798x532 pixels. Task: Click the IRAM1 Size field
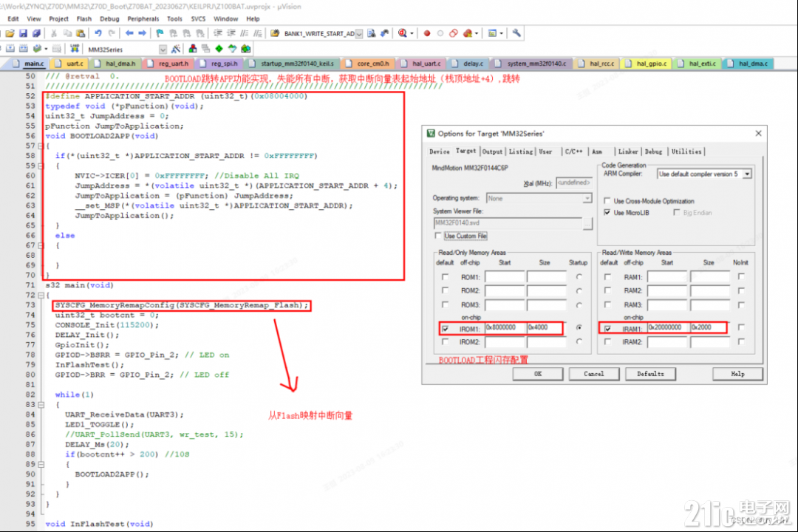click(708, 327)
